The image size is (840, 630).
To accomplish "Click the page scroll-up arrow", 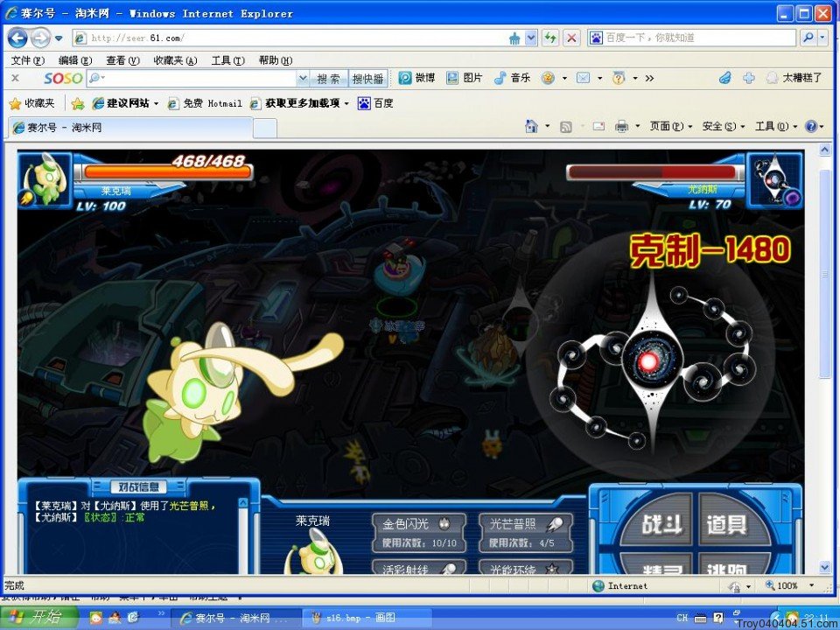I will point(824,151).
